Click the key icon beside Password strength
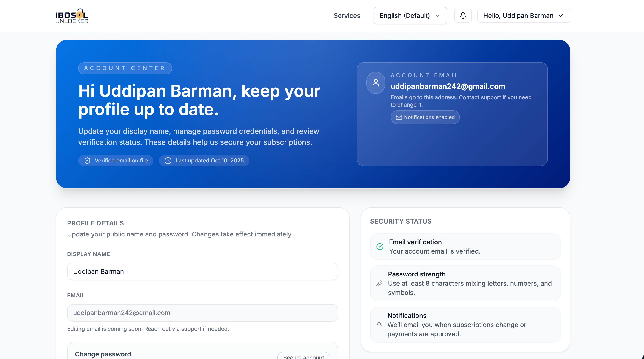This screenshot has width=644, height=359. click(x=379, y=283)
